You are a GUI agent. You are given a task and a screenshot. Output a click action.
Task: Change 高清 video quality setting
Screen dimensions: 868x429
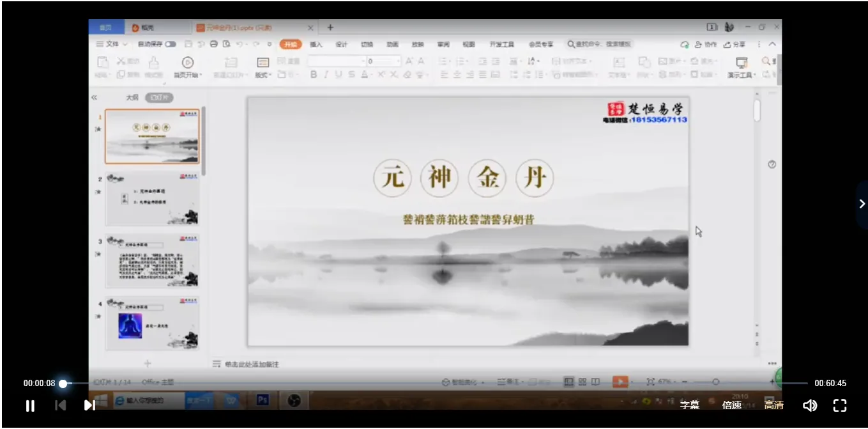[x=774, y=405]
